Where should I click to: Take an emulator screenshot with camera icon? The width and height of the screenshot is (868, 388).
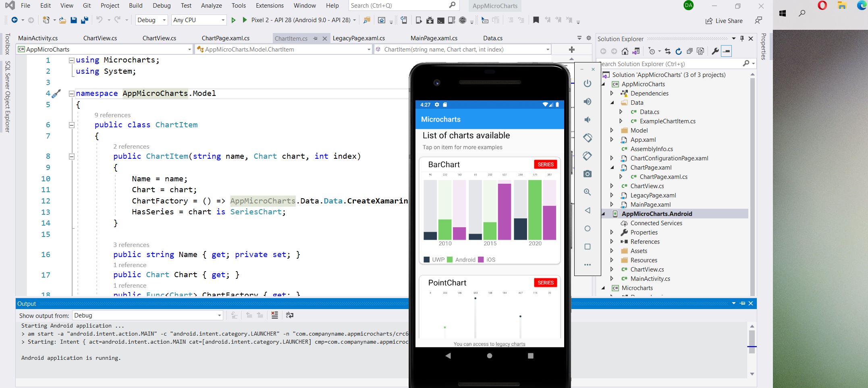click(x=588, y=174)
